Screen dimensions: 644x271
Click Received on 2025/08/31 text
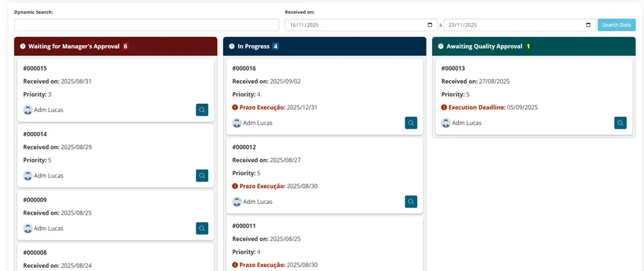point(57,81)
